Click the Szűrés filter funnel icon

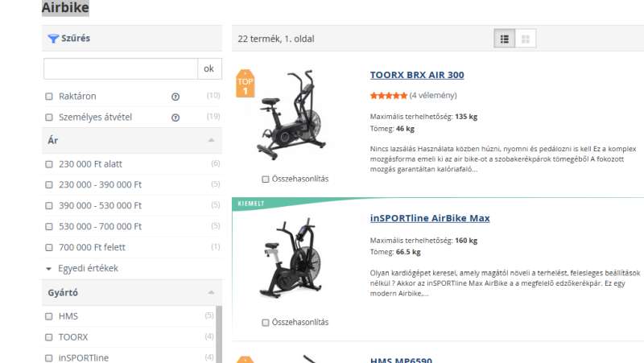point(53,38)
